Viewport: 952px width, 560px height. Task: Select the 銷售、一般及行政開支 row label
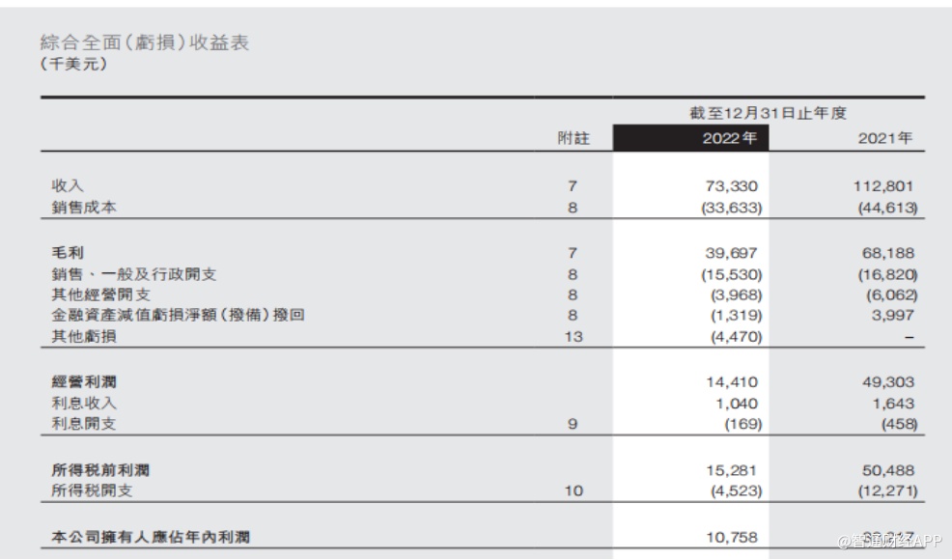(134, 274)
